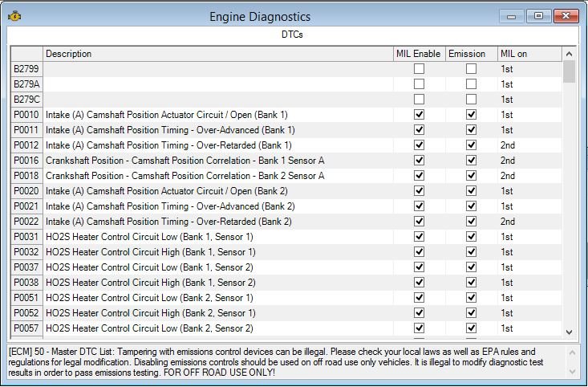Toggle Emission checkbox for P0057 row
Screen dimensions: 588x387
[471, 328]
